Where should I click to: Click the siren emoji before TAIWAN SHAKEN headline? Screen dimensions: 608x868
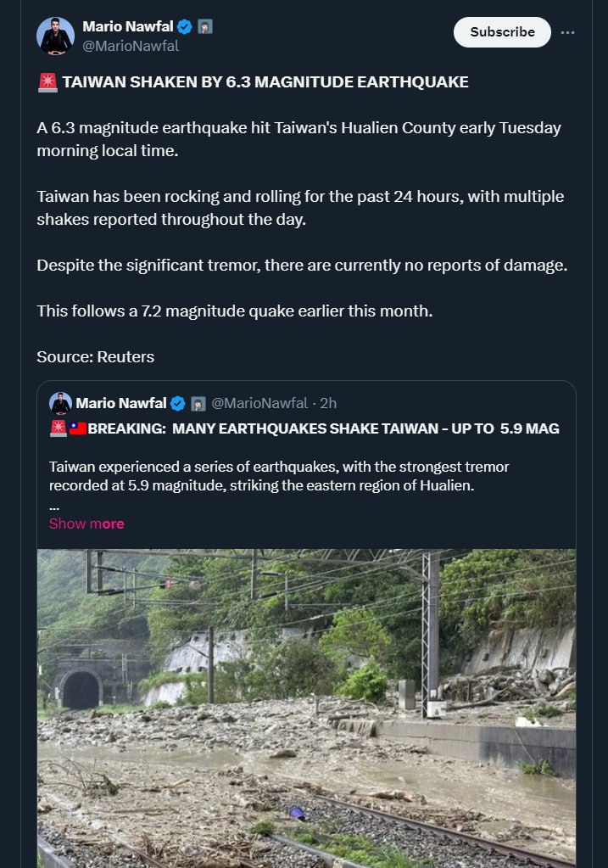pyautogui.click(x=47, y=82)
